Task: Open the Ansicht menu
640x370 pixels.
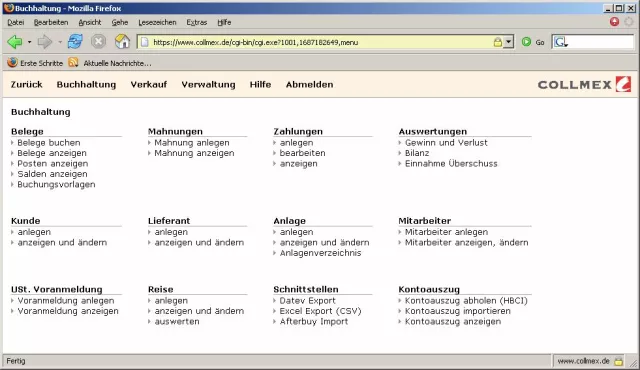Action: tap(90, 22)
